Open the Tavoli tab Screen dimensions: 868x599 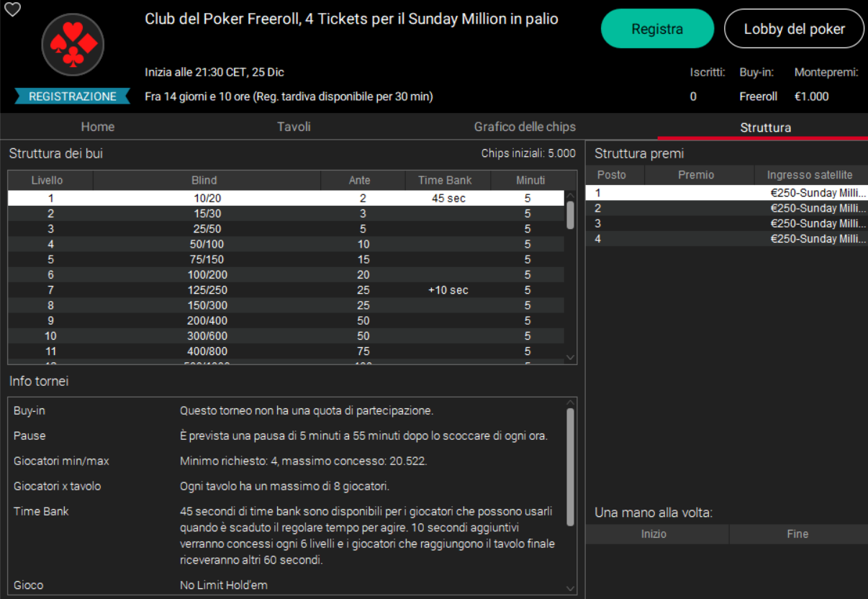(x=294, y=127)
